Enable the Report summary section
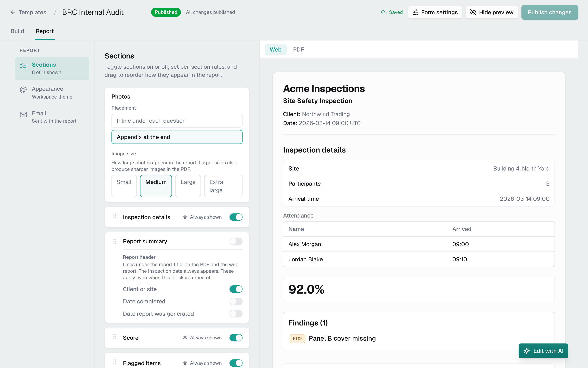 (236, 241)
